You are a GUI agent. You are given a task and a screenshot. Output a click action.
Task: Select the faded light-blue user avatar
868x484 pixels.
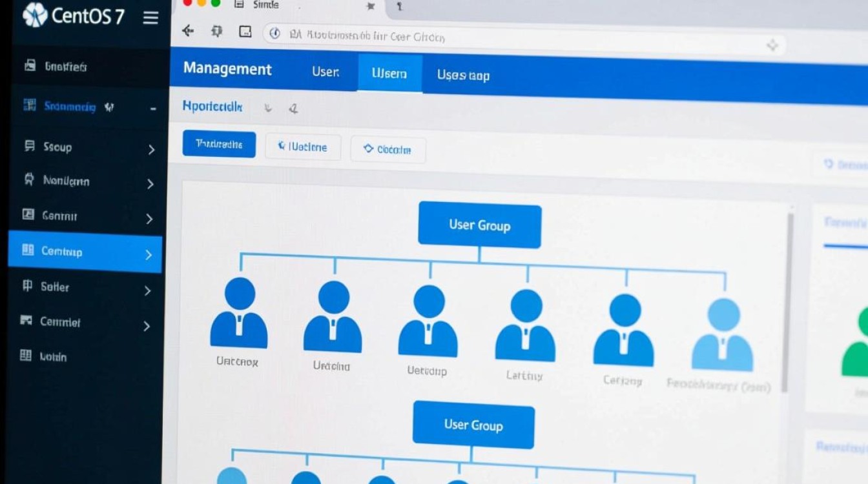pos(722,334)
